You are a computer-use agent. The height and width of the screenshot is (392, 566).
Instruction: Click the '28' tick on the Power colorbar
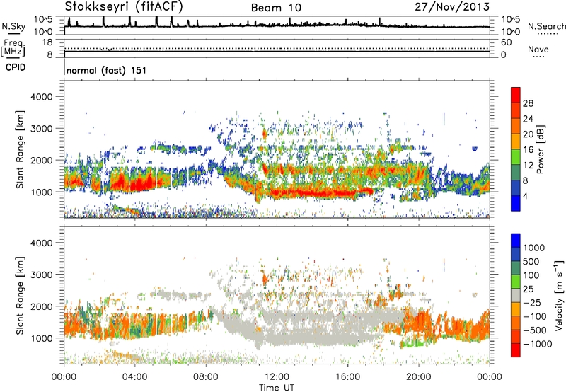(528, 103)
